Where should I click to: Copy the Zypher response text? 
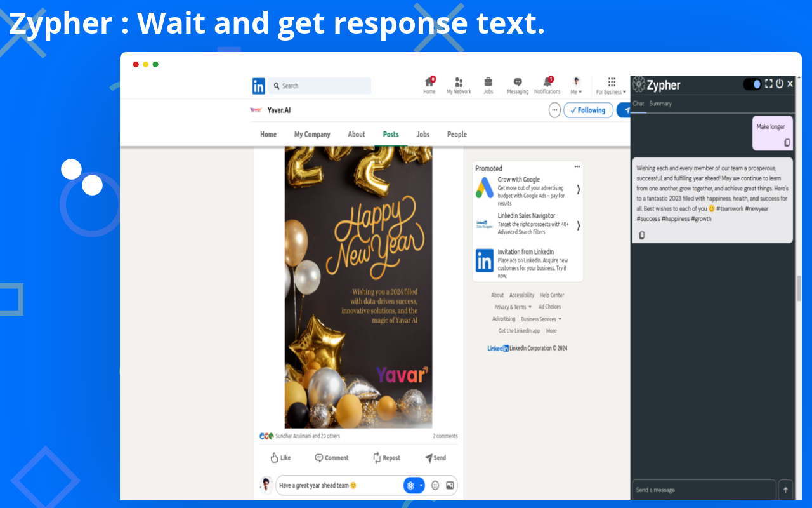641,236
